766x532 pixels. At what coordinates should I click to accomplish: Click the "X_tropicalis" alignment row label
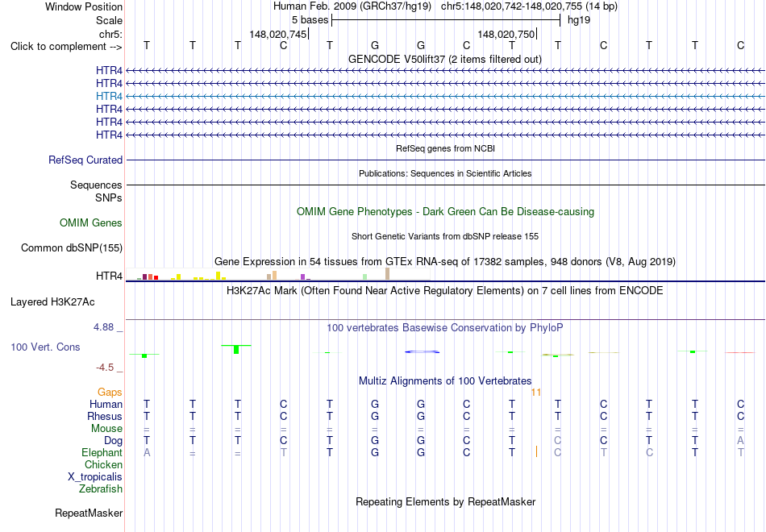95,477
